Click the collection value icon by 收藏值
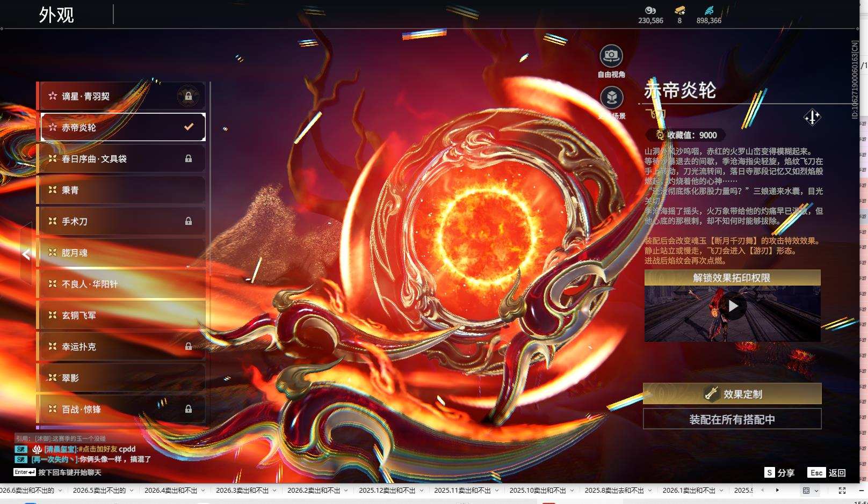 pyautogui.click(x=660, y=135)
